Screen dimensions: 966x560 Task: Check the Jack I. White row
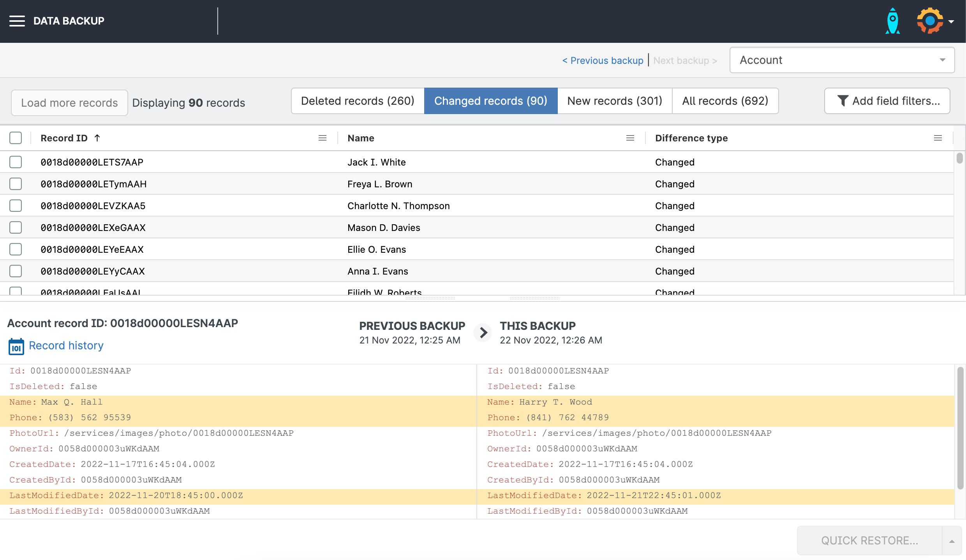click(16, 162)
